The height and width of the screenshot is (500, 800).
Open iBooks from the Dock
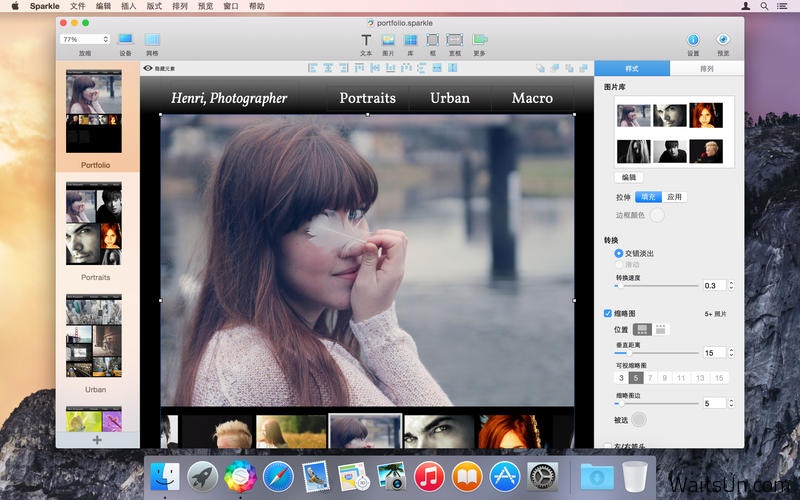point(467,477)
